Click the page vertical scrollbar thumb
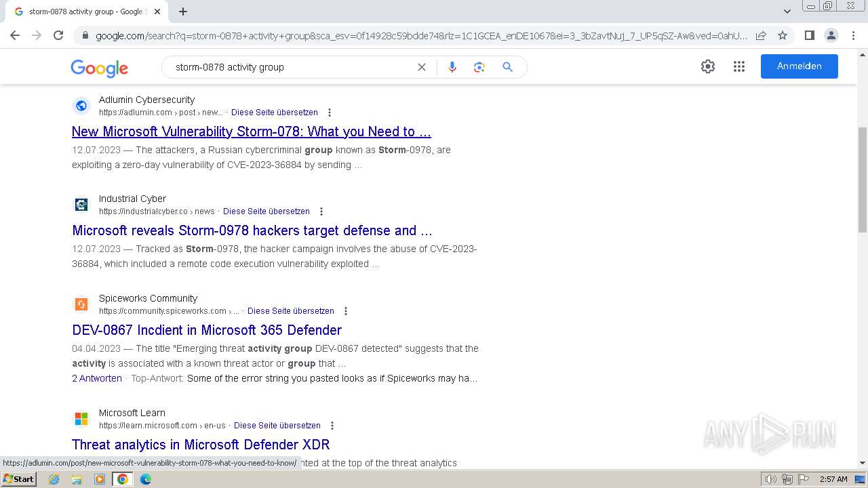Viewport: 868px width, 488px height. [x=863, y=180]
